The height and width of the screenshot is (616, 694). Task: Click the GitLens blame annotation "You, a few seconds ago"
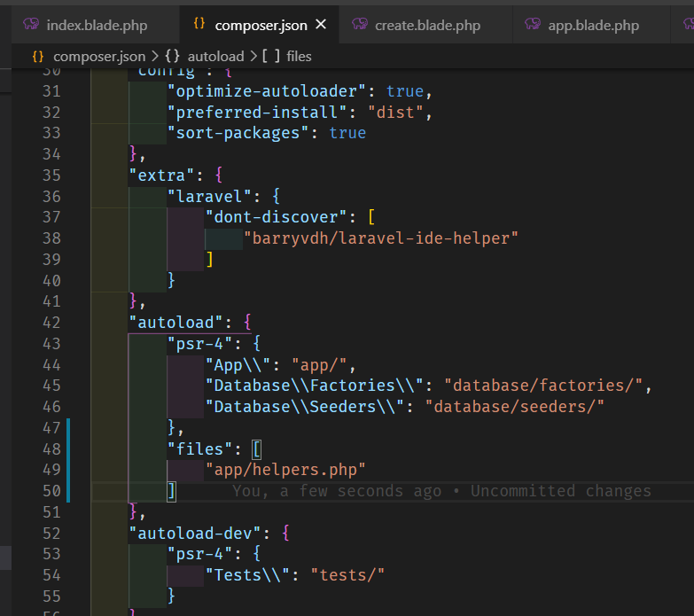tap(337, 491)
